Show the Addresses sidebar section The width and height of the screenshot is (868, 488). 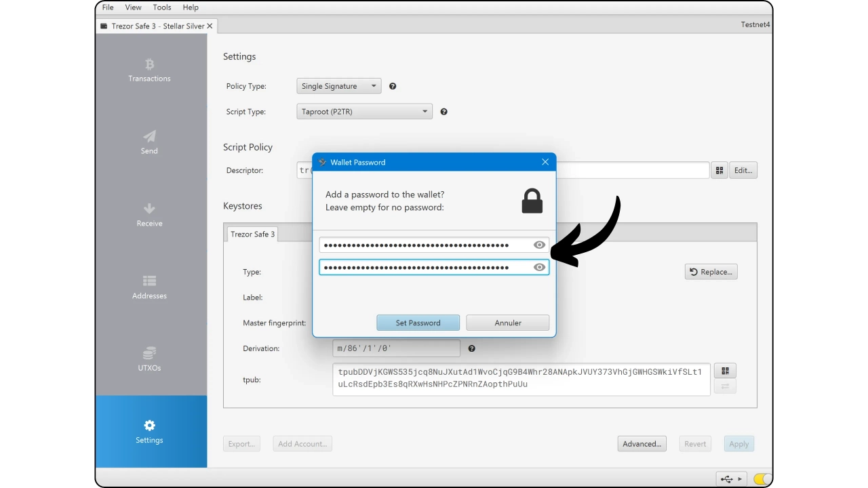[149, 287]
